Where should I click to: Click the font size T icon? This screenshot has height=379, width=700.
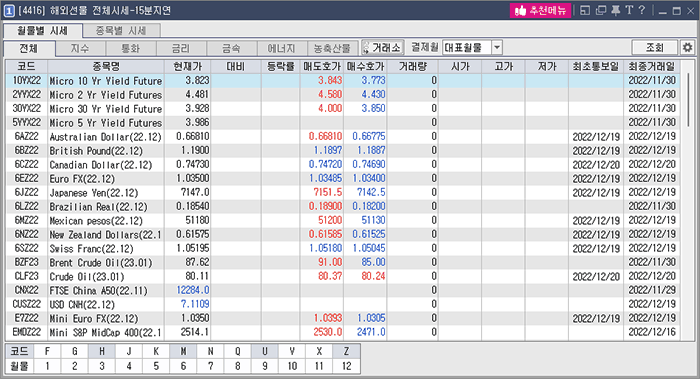tap(629, 10)
